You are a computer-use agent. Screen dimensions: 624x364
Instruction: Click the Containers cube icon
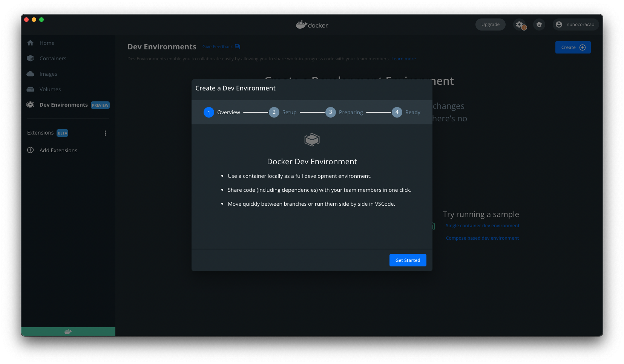[31, 58]
